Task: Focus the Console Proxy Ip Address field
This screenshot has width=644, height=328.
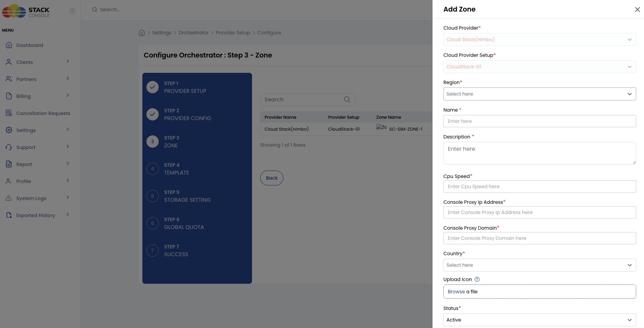Action: tap(539, 212)
